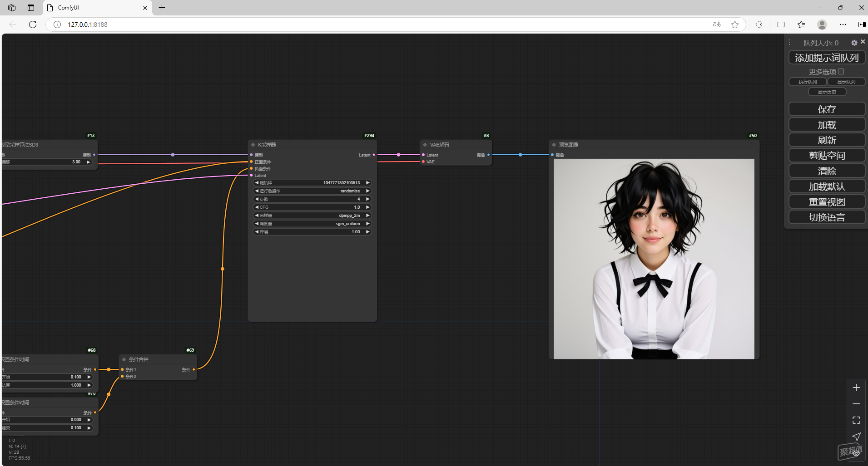Collapse the 预览图像 node via its dot
The image size is (868, 466).
[554, 145]
